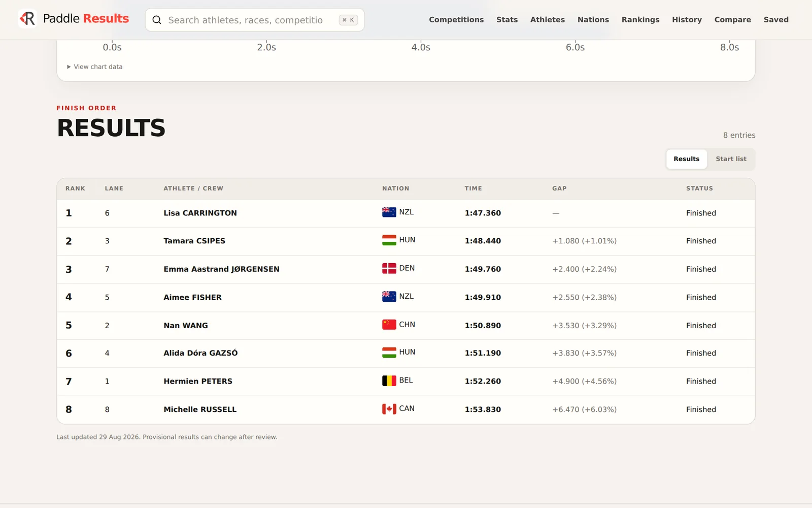Click Paddle Results brand name
812x508 pixels.
pos(86,19)
